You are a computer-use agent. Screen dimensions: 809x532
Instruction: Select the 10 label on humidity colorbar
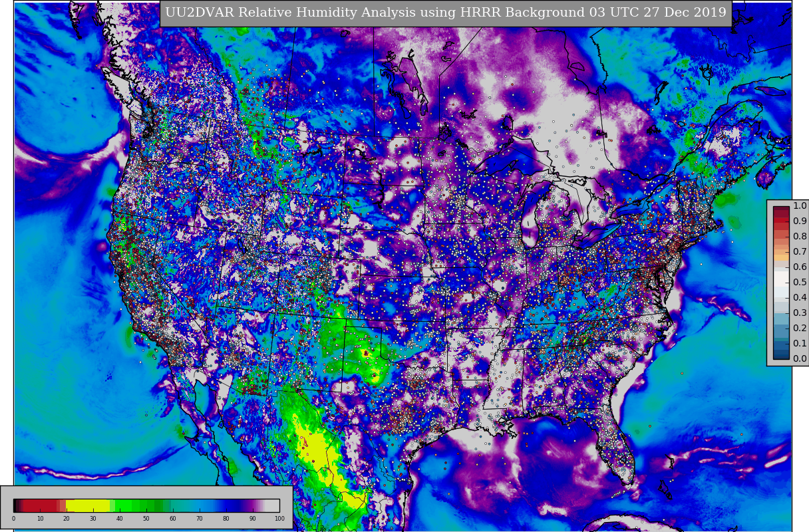[40, 519]
